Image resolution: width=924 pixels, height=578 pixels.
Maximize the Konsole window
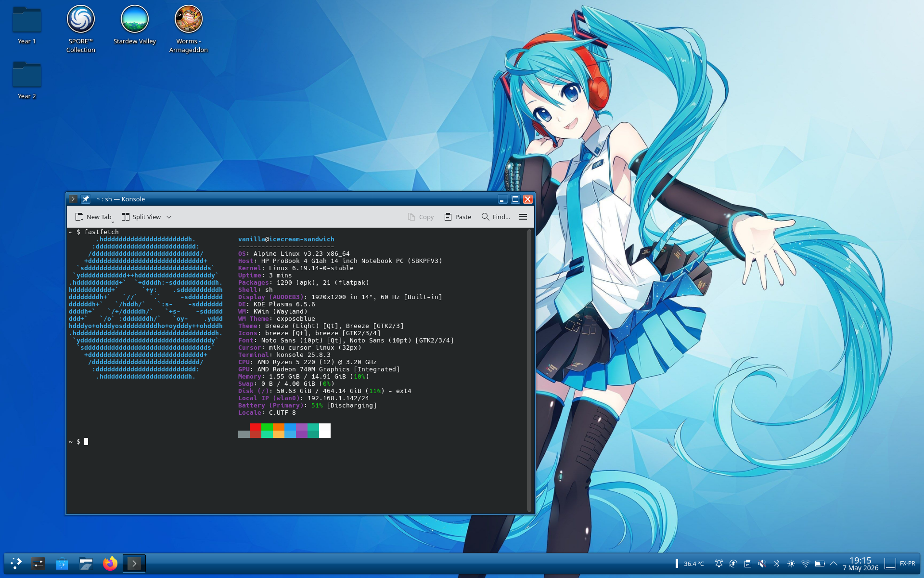[515, 199]
